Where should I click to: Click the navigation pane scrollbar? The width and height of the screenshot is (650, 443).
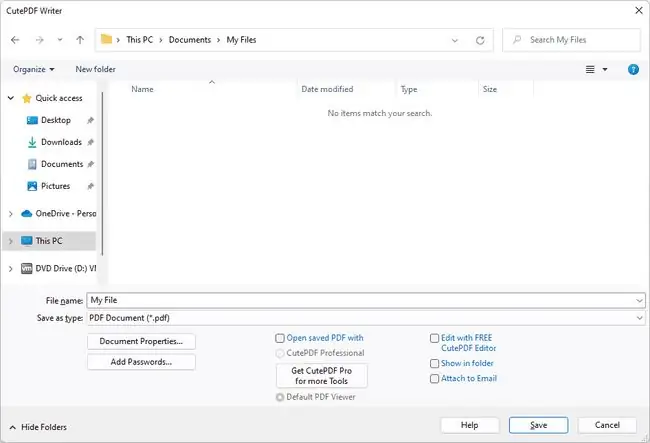[x=102, y=173]
